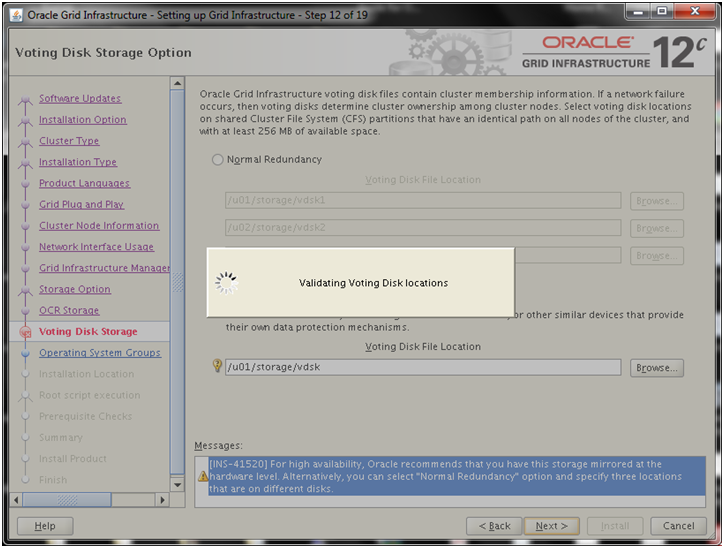Click Browse beside the third voting disk field
The image size is (724, 548).
click(x=657, y=256)
